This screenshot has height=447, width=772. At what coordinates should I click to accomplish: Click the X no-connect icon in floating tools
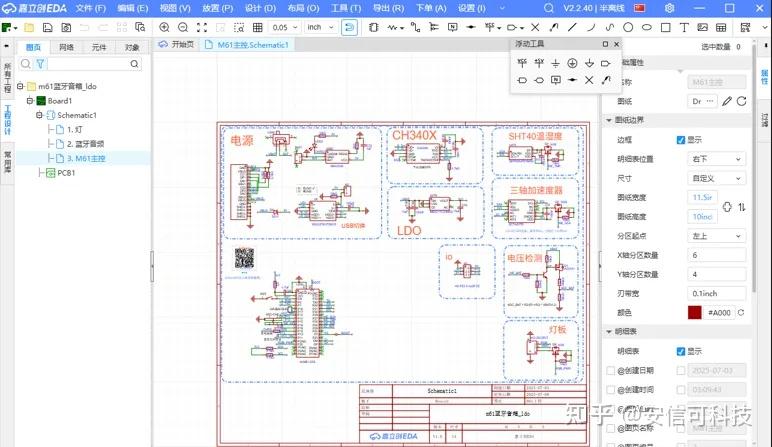pos(589,80)
